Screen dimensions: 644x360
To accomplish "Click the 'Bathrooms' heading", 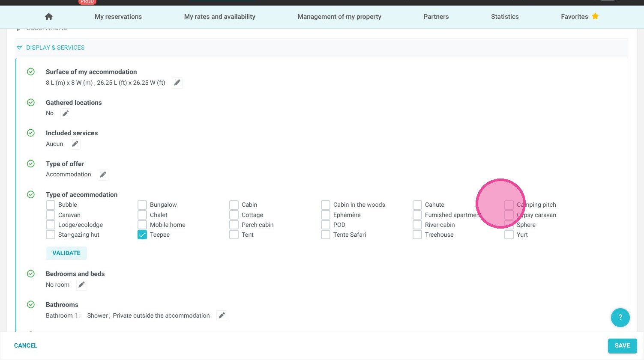I will click(x=62, y=305).
